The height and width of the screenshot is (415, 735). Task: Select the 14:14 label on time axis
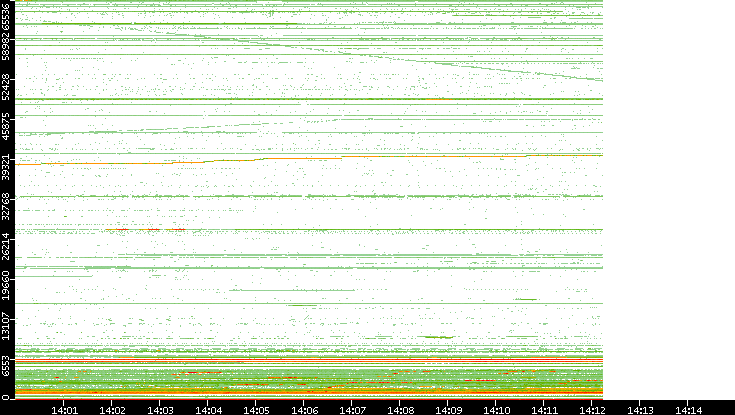coord(688,408)
